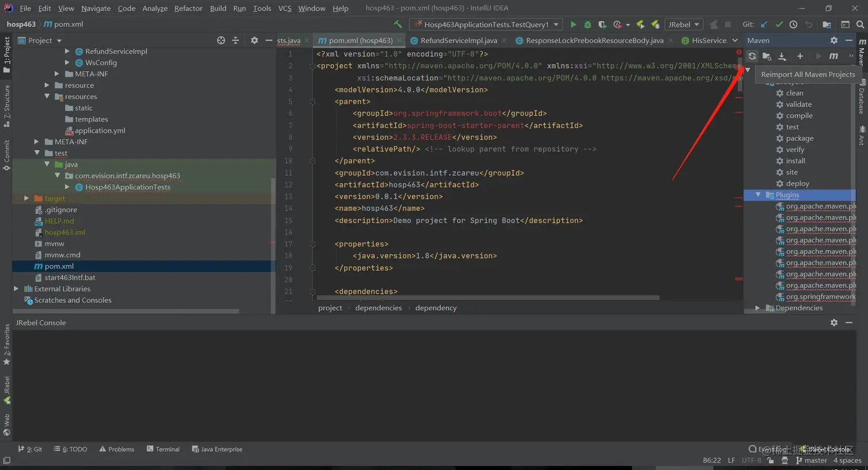Hide the Maven tool window
Screen dimensions: 868x470
click(x=848, y=40)
